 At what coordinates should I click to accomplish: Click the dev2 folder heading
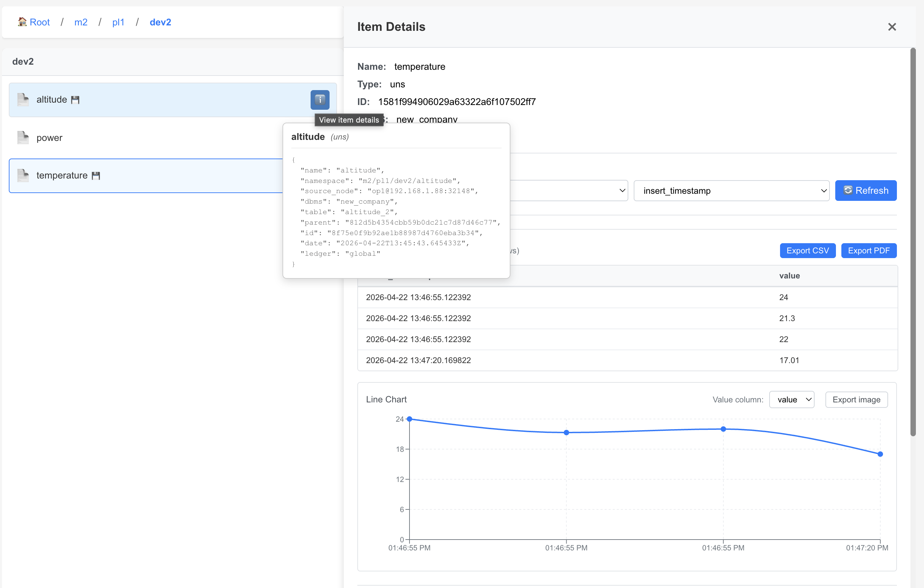click(23, 61)
